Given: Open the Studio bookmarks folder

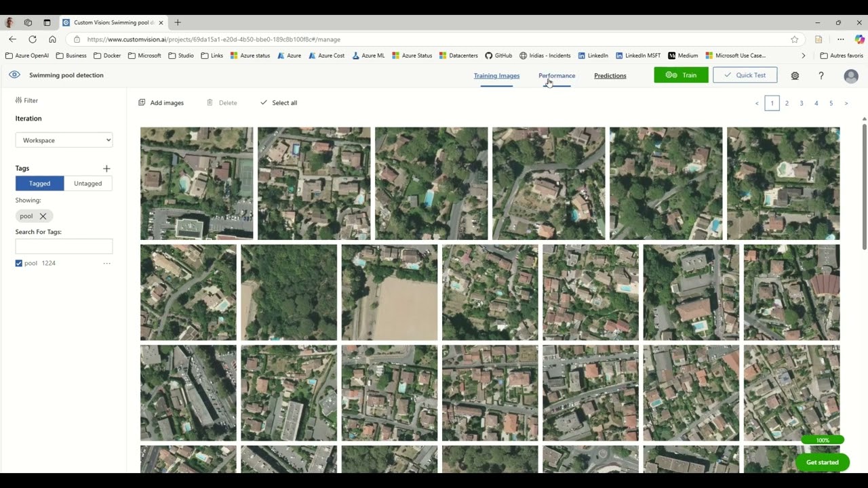Looking at the screenshot, I should (181, 56).
